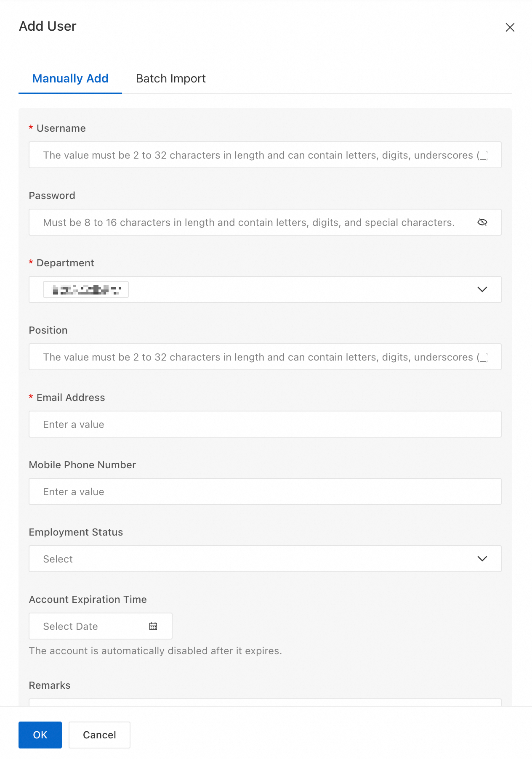Switch to the Batch Import tab
532x759 pixels.
point(170,79)
